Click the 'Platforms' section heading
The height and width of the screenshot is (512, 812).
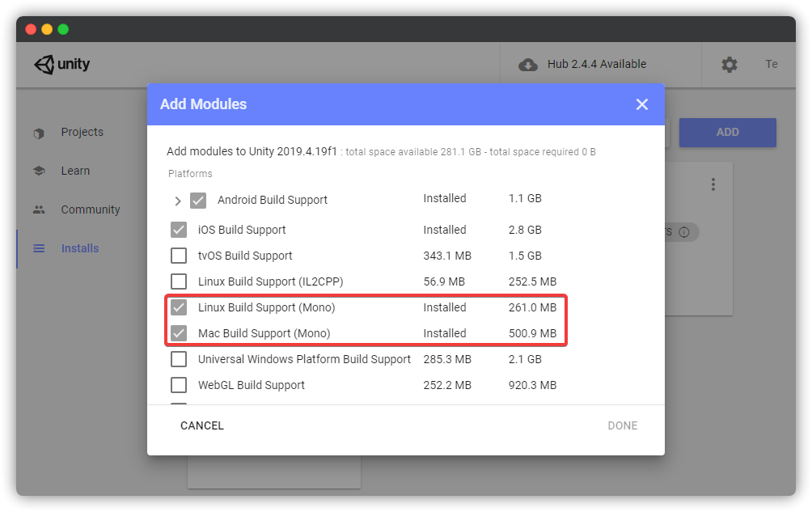click(x=190, y=173)
